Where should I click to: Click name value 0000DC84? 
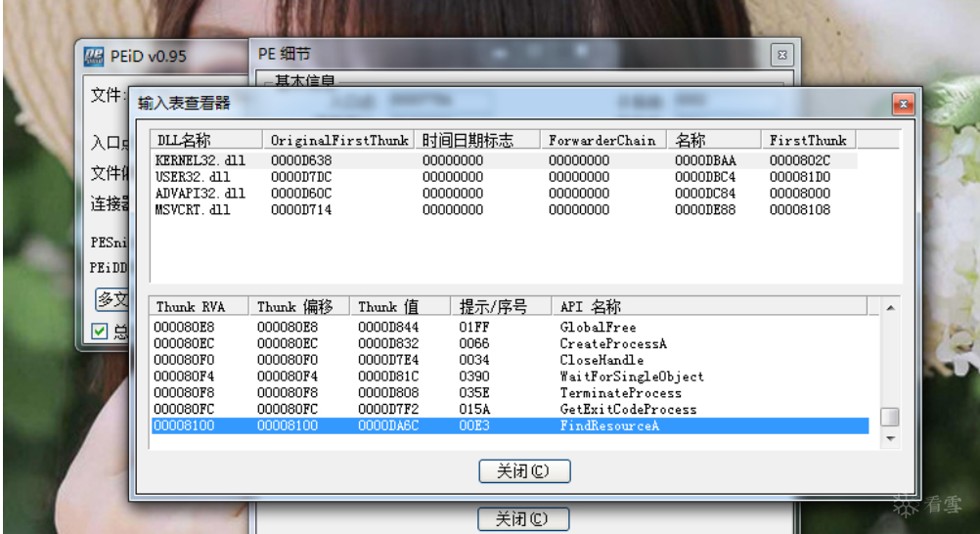705,194
